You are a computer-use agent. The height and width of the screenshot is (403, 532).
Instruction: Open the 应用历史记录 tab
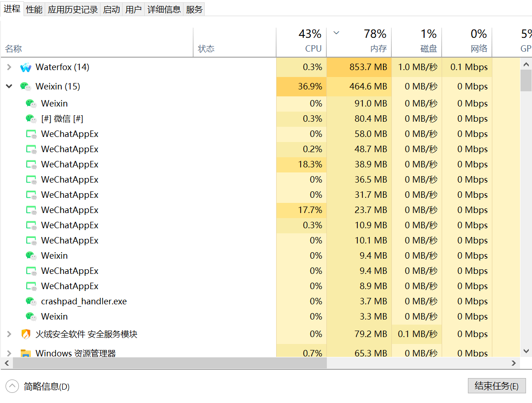click(72, 10)
